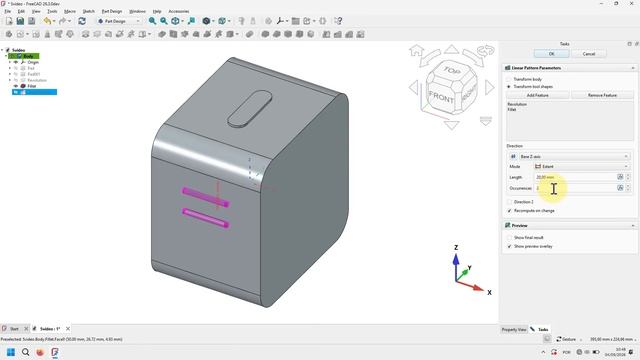The image size is (640, 360).
Task: Click the rotate right arrow by navigation cube
Action: 474,57
